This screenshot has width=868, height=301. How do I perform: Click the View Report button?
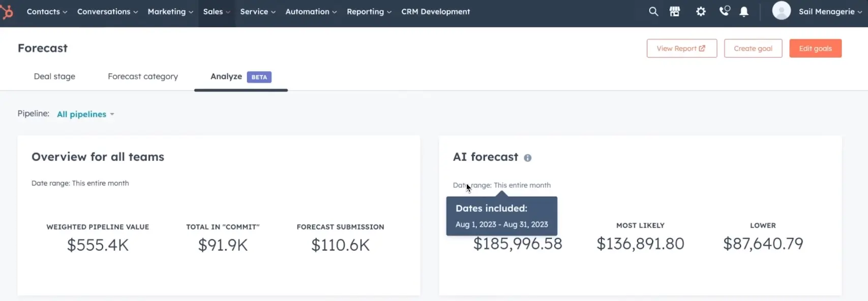tap(681, 48)
